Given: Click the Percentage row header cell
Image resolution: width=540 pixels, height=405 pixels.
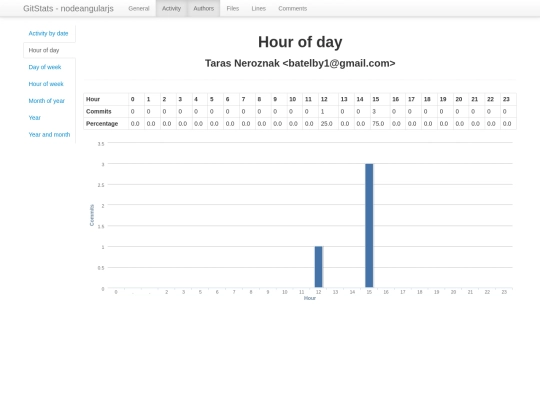Looking at the screenshot, I should tap(106, 124).
